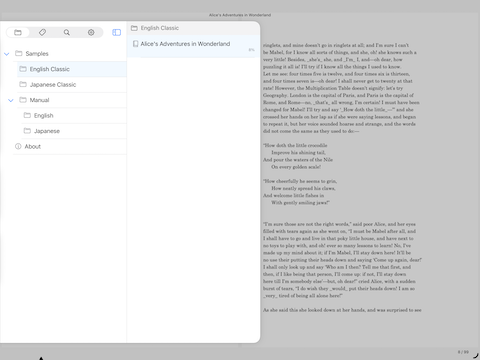This screenshot has height=360, width=480.
Task: Click the reading text area
Action: point(342,177)
